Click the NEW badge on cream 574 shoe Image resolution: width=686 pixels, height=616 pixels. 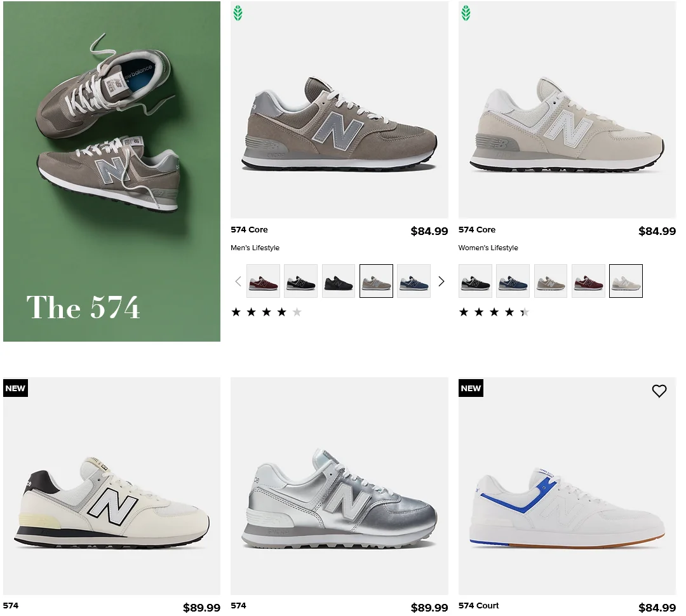pos(15,388)
